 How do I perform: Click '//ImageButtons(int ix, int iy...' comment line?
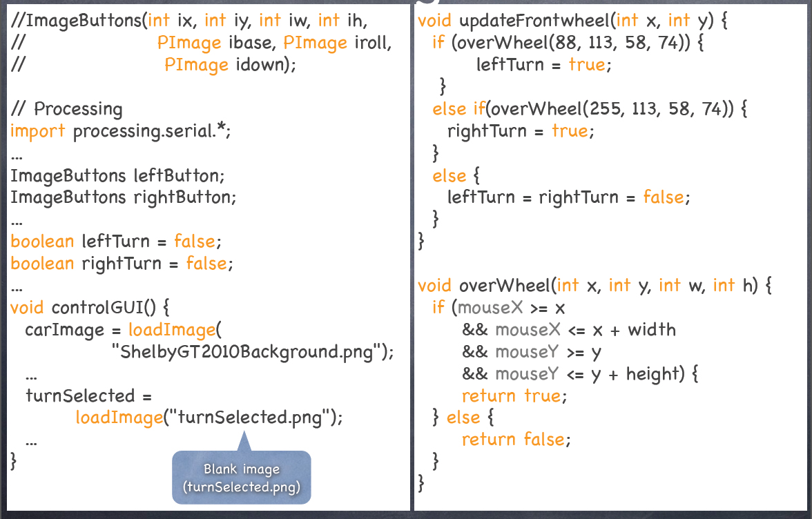coord(189,21)
